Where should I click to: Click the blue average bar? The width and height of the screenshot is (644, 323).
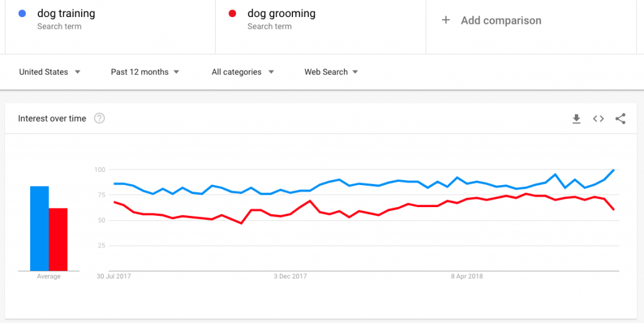click(40, 229)
